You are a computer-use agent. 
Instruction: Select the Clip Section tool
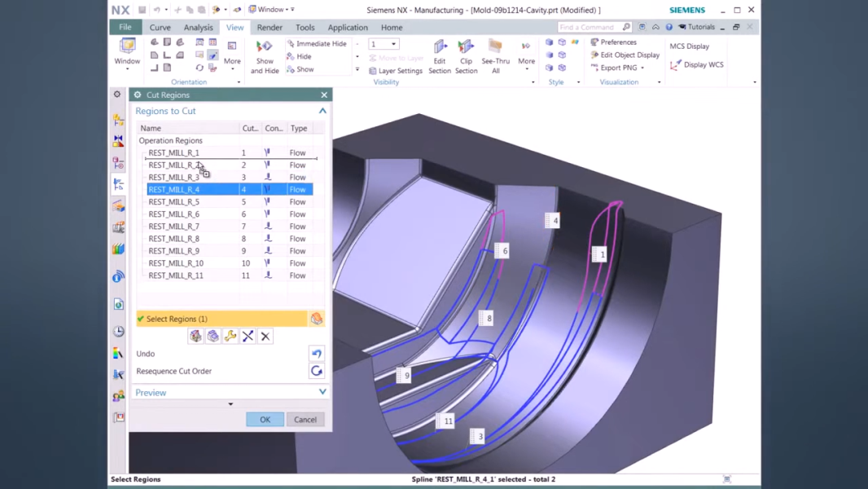[x=466, y=57]
